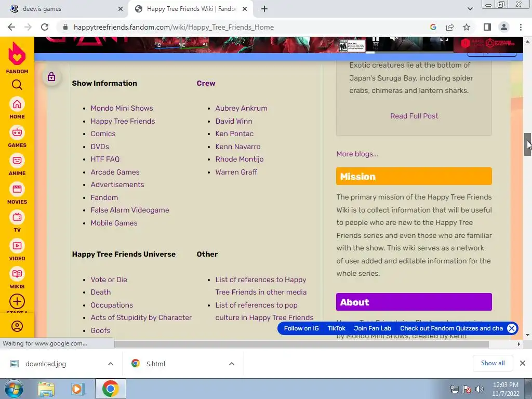This screenshot has height=399, width=532.
Task: Click the taskbar clock
Action: (506, 389)
